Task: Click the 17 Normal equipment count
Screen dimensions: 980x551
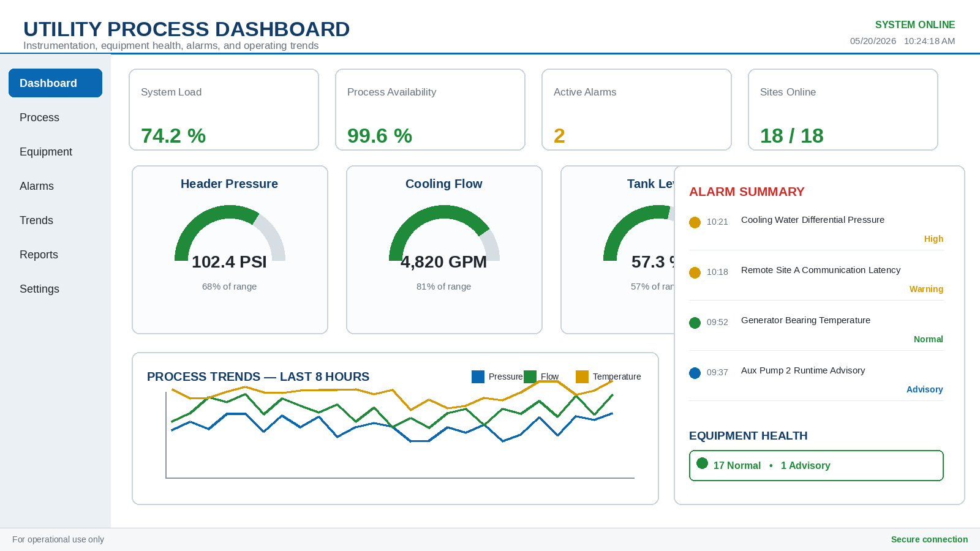Action: (737, 465)
